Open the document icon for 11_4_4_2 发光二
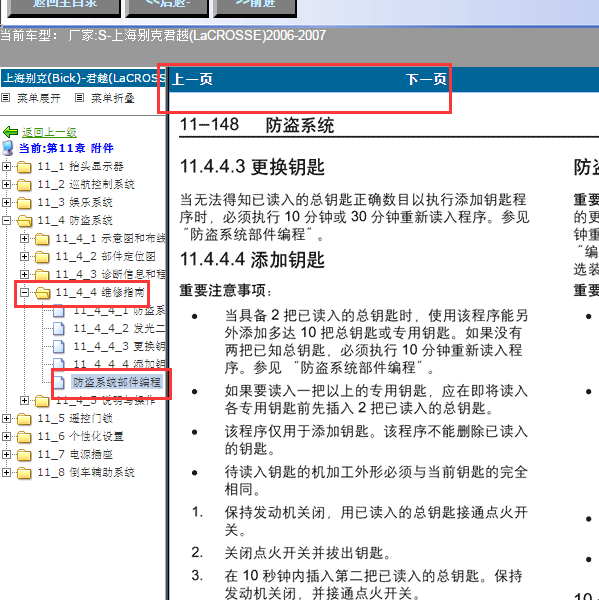The image size is (599, 600). [59, 328]
